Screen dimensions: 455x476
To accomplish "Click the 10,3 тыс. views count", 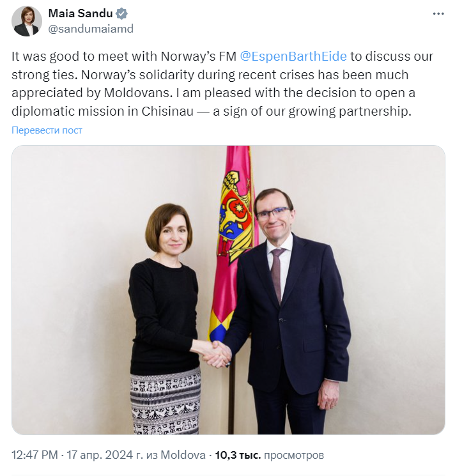I will point(237,456).
